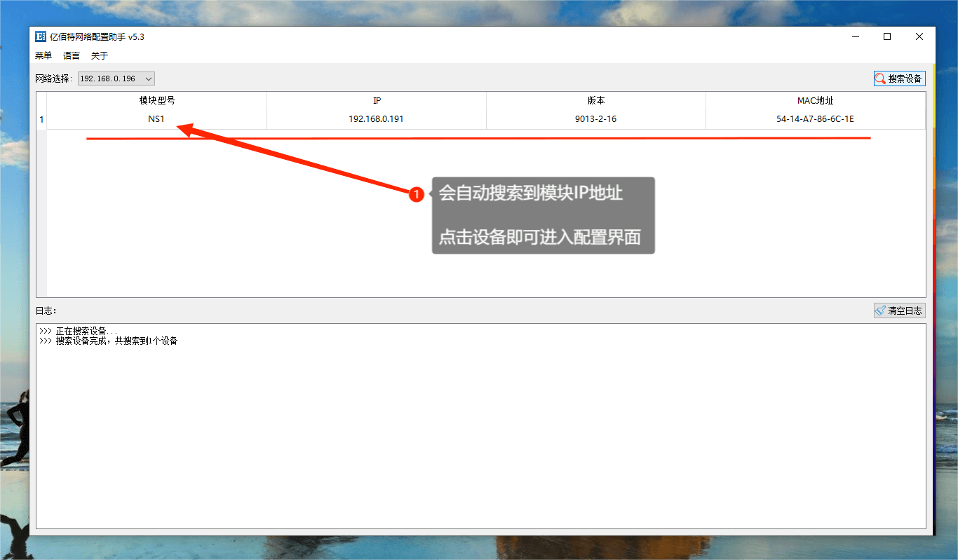The width and height of the screenshot is (958, 560).
Task: Click the 模块型号 column header
Action: (156, 101)
